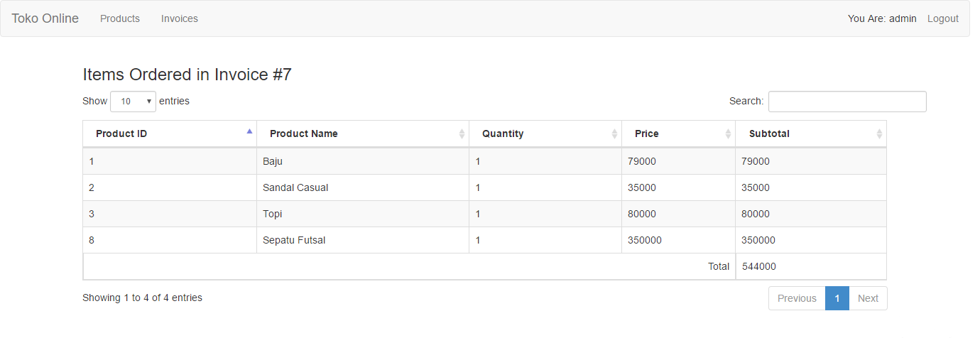Select the Sepatu Futsal row name cell
The width and height of the screenshot is (980, 338).
pyautogui.click(x=294, y=240)
